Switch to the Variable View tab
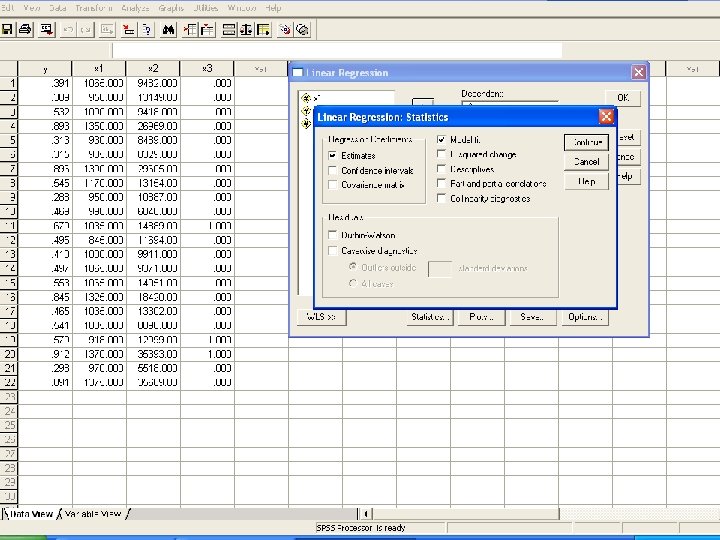 point(93,514)
